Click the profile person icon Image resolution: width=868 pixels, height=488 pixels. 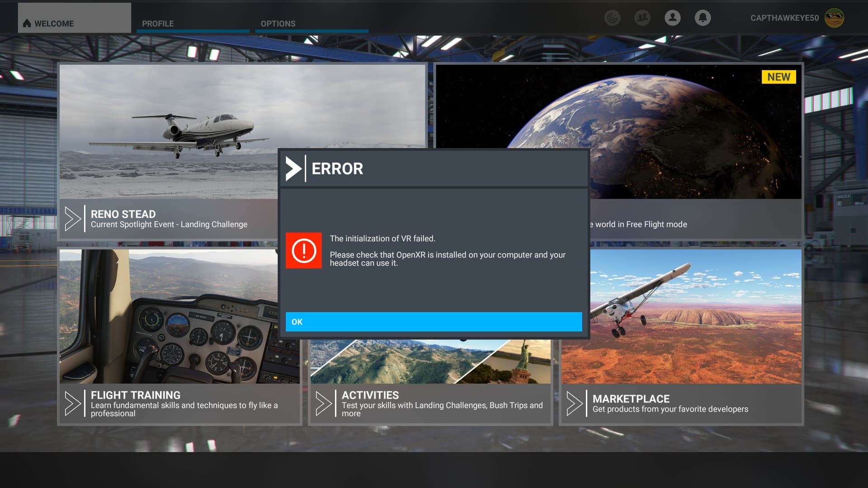[x=673, y=17]
